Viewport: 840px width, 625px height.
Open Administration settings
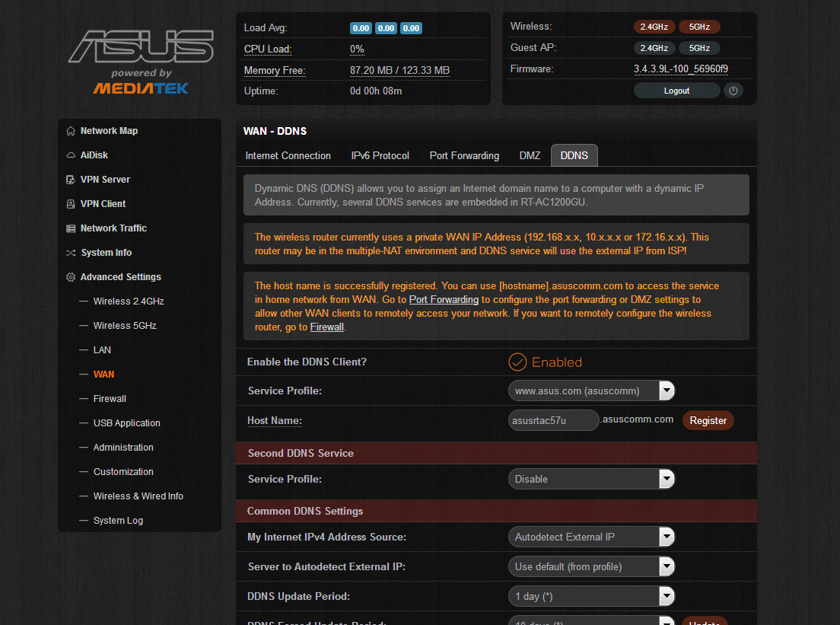[x=123, y=447]
